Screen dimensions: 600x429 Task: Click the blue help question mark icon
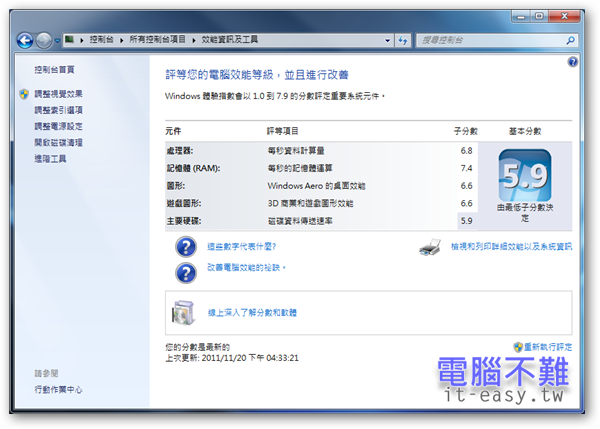coord(572,61)
